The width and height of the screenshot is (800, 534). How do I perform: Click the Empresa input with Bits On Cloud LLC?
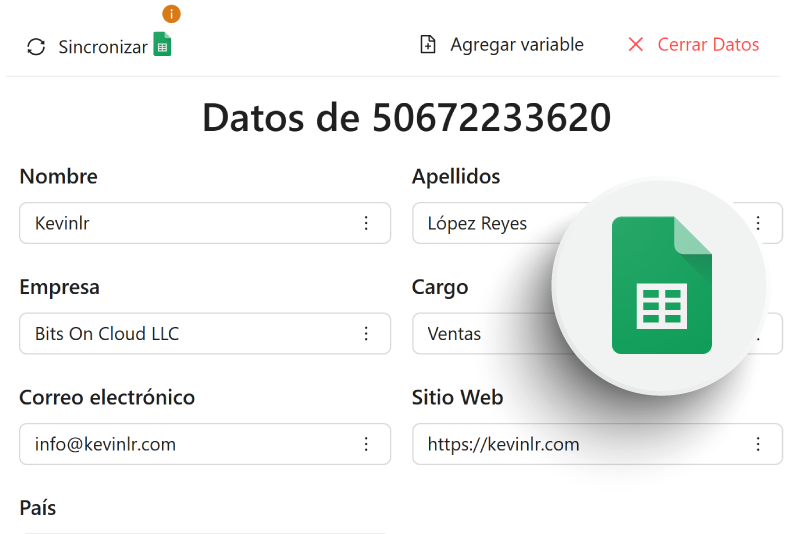click(205, 334)
